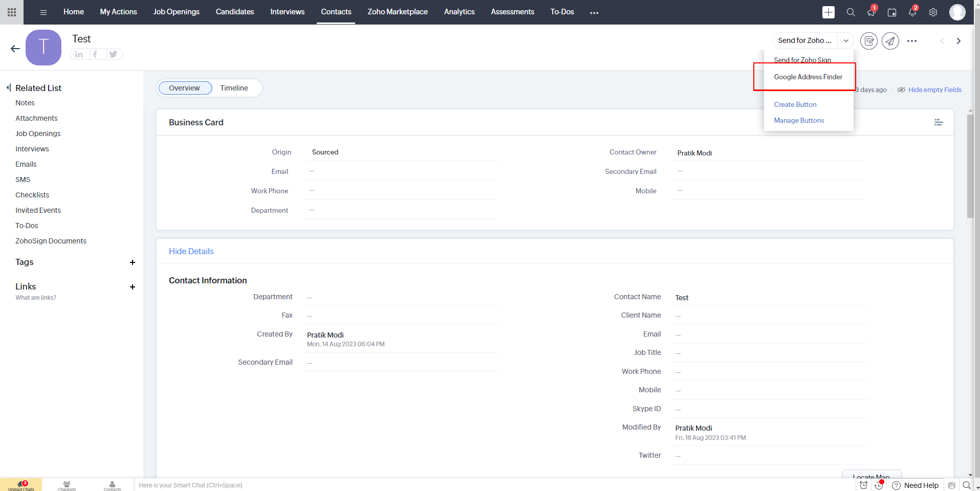Click the LinkedIn icon under Test
Image resolution: width=980 pixels, height=491 pixels.
tap(79, 54)
